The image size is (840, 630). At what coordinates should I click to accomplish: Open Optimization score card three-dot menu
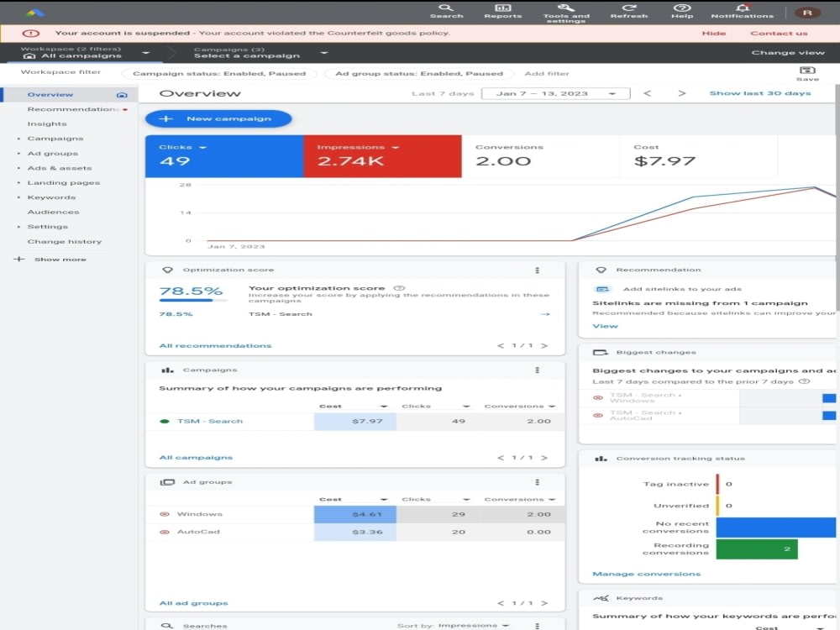click(537, 270)
